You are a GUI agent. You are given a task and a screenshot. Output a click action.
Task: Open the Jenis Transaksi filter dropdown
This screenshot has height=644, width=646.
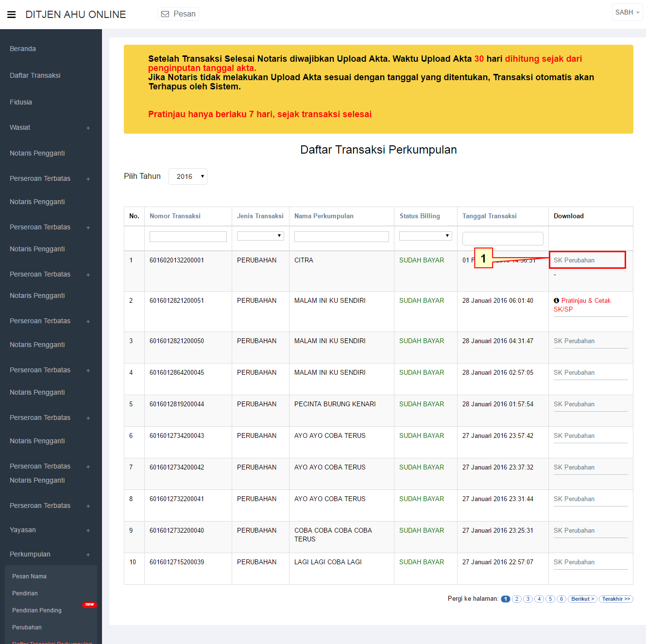(260, 236)
